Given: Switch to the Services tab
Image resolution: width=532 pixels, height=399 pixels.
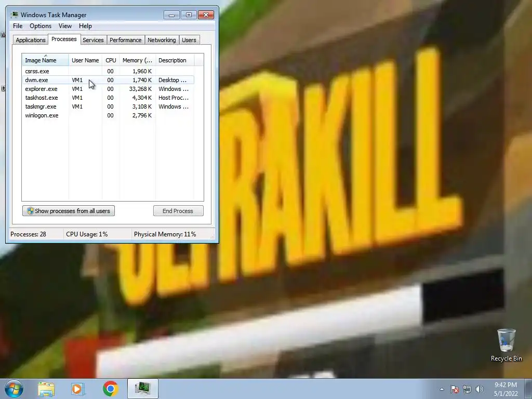Looking at the screenshot, I should coord(93,40).
